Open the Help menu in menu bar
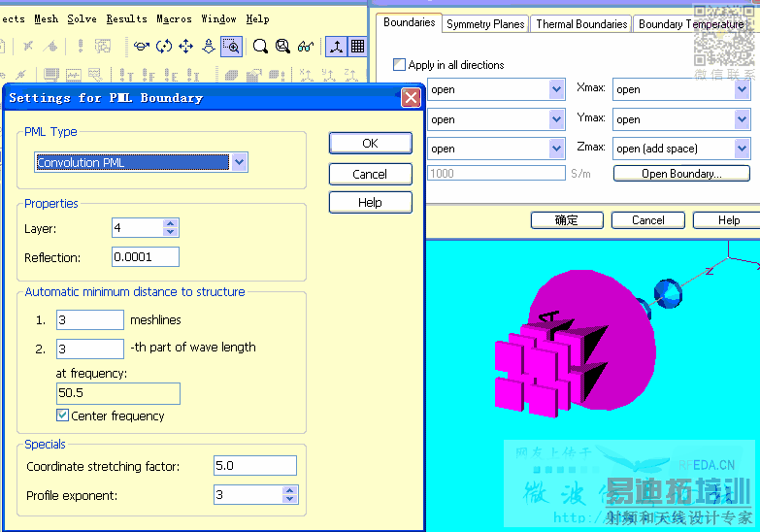 [x=258, y=18]
